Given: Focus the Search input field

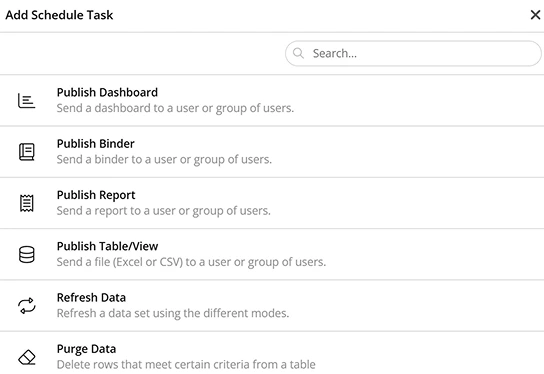Looking at the screenshot, I should click(x=413, y=53).
